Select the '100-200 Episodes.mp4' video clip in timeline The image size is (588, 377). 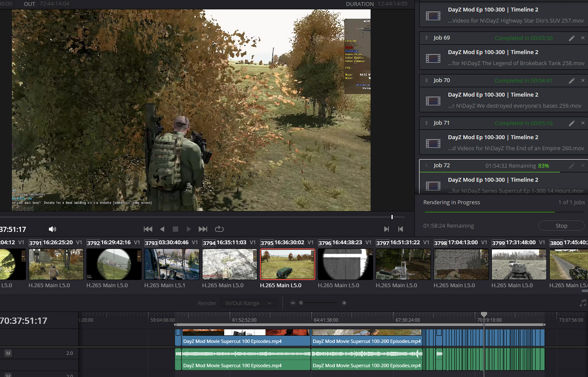[367, 337]
